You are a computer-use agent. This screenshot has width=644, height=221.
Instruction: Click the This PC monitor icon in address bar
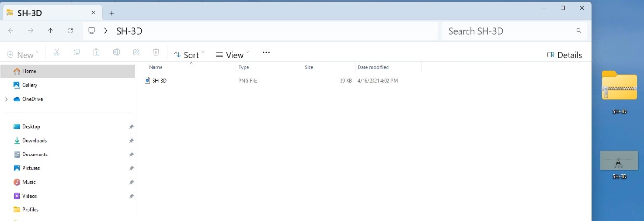coord(91,31)
